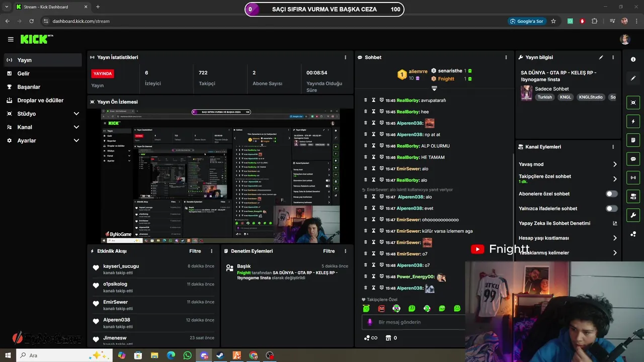The height and width of the screenshot is (362, 644).
Task: Expand Ayarlar in the sidebar
Action: pyautogui.click(x=76, y=141)
